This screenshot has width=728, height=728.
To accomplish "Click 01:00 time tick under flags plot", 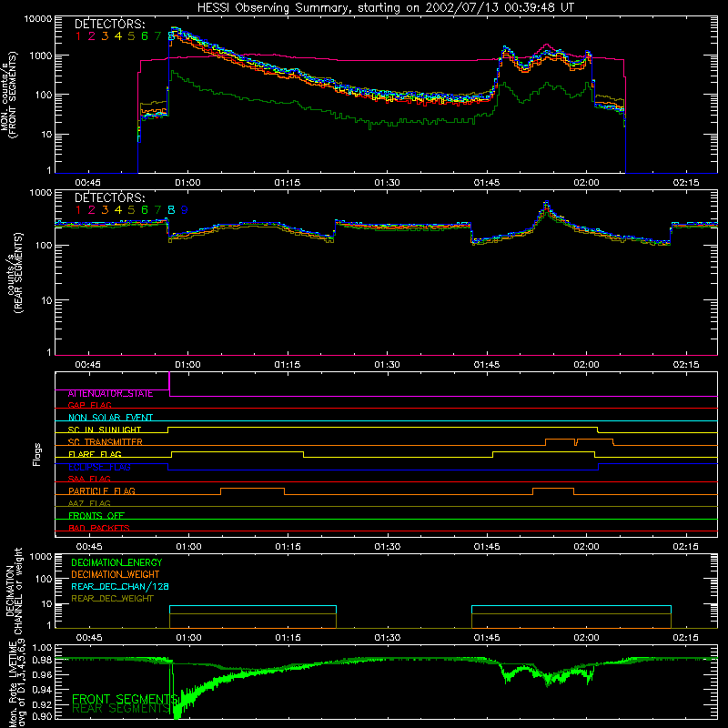I will pyautogui.click(x=188, y=547).
